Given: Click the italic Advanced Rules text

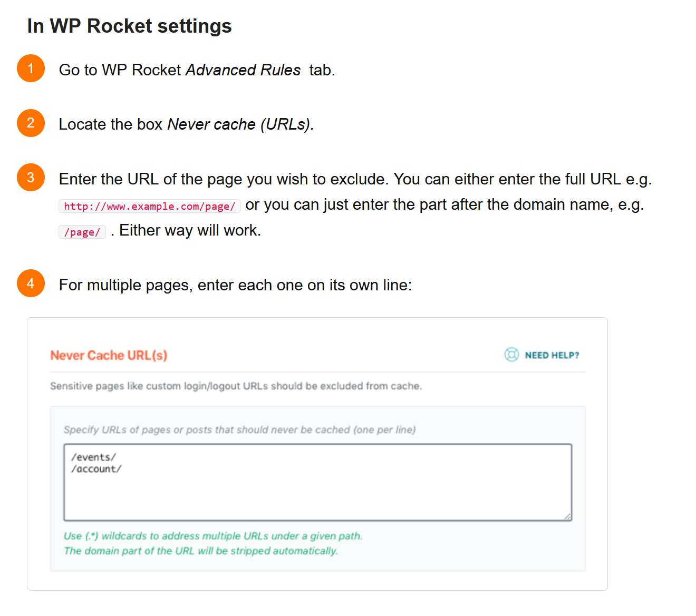Looking at the screenshot, I should pyautogui.click(x=243, y=70).
